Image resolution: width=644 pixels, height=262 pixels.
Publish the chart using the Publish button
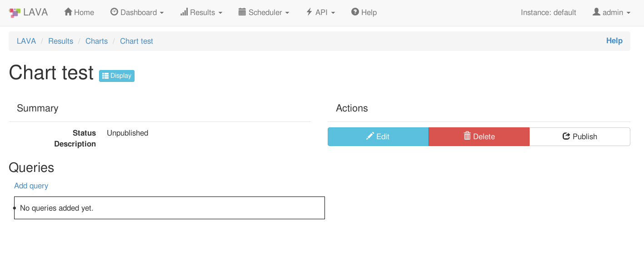pos(579,136)
